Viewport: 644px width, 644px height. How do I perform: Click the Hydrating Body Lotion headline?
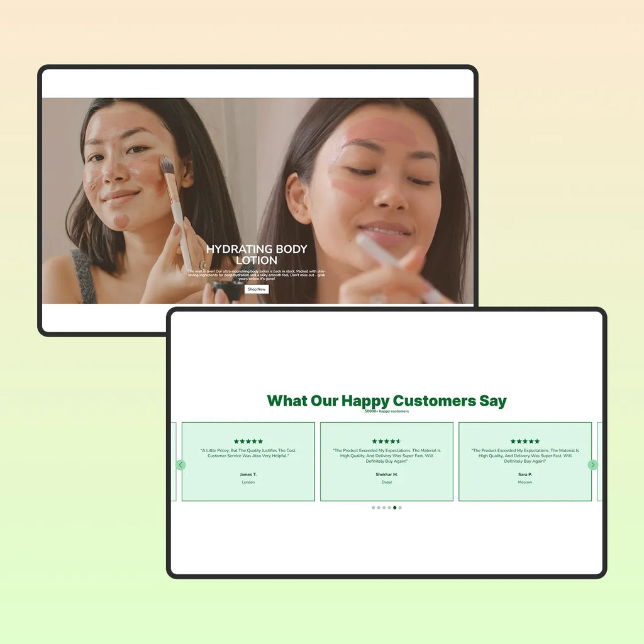[257, 255]
